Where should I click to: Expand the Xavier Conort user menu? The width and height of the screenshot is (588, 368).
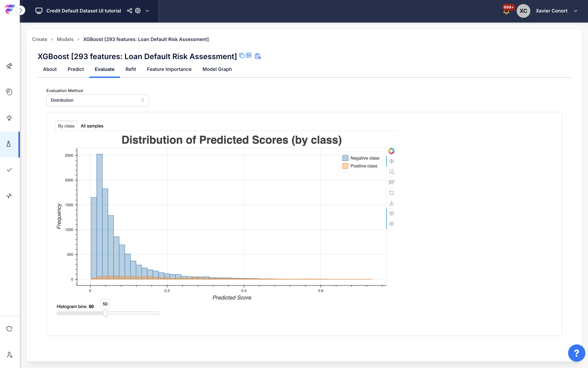(x=576, y=11)
